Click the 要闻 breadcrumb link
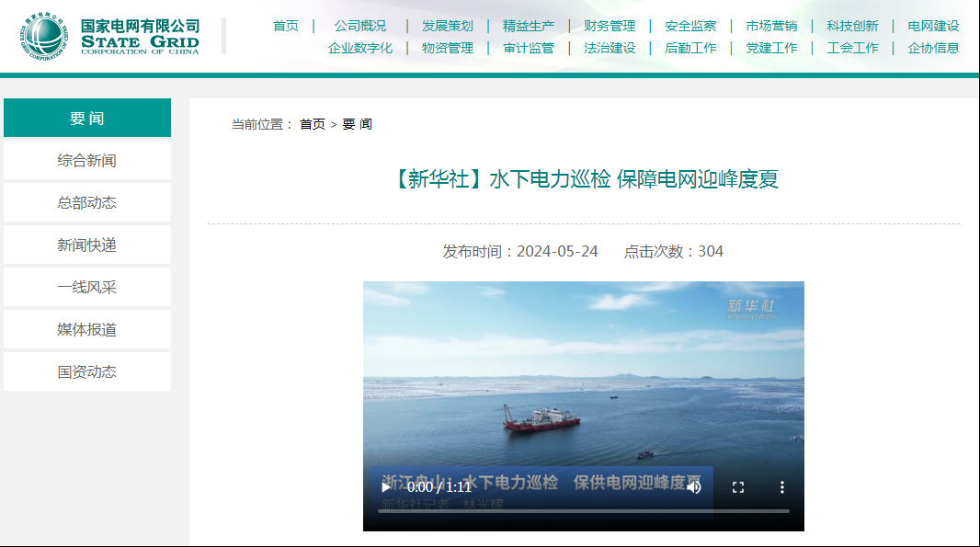Image resolution: width=980 pixels, height=547 pixels. coord(357,124)
